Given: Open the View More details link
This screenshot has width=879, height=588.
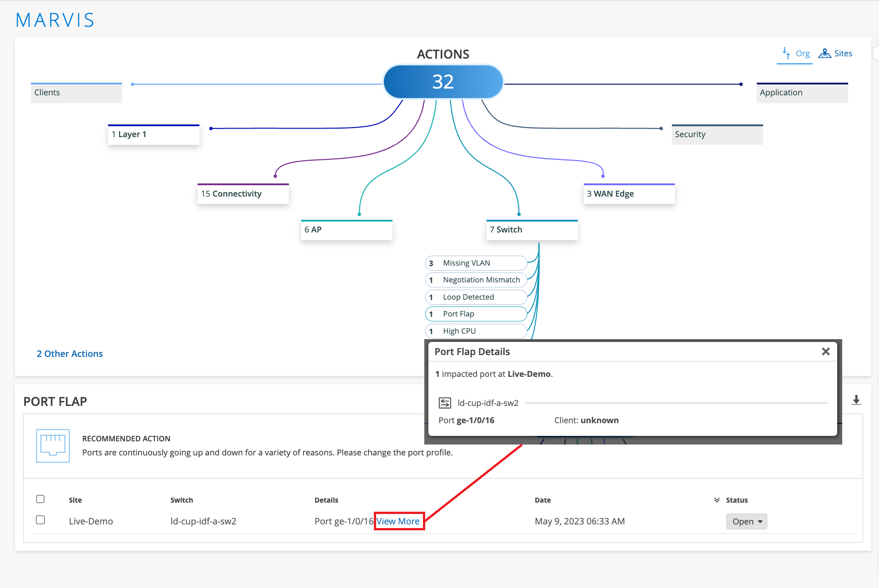Looking at the screenshot, I should pyautogui.click(x=398, y=521).
